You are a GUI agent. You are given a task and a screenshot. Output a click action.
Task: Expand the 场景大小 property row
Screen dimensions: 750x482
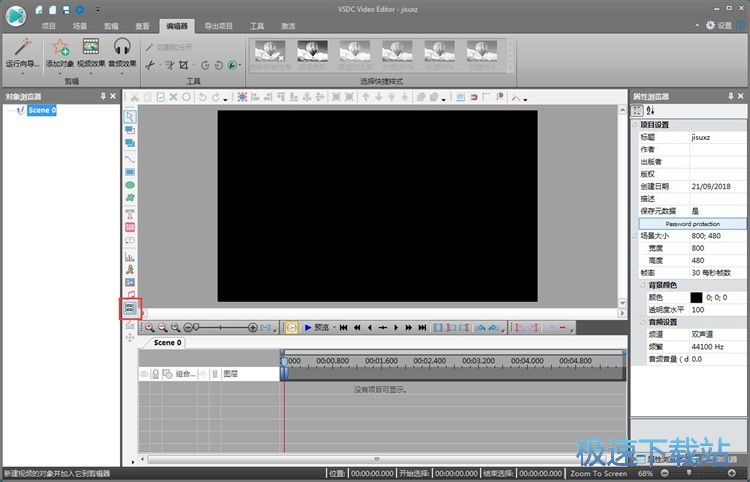pos(635,236)
